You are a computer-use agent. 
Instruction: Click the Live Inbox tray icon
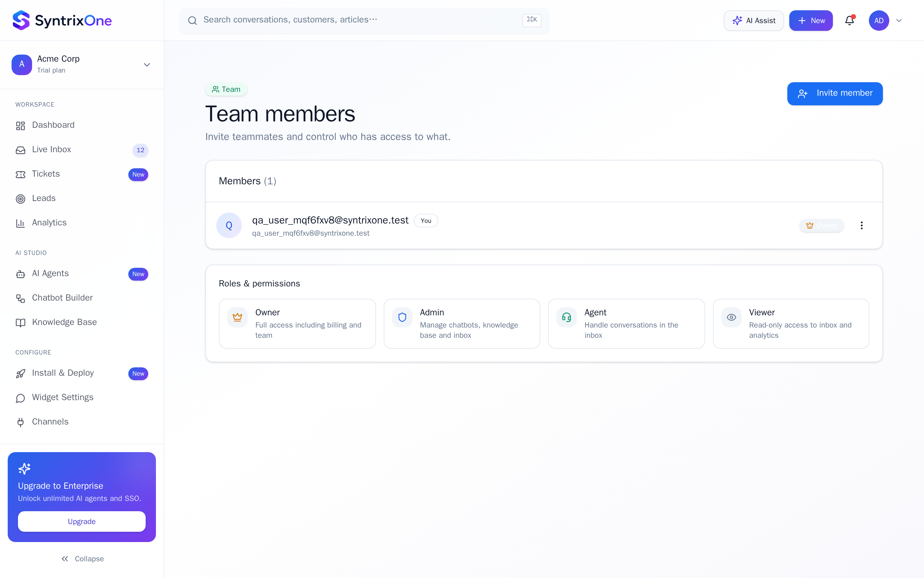tap(21, 150)
